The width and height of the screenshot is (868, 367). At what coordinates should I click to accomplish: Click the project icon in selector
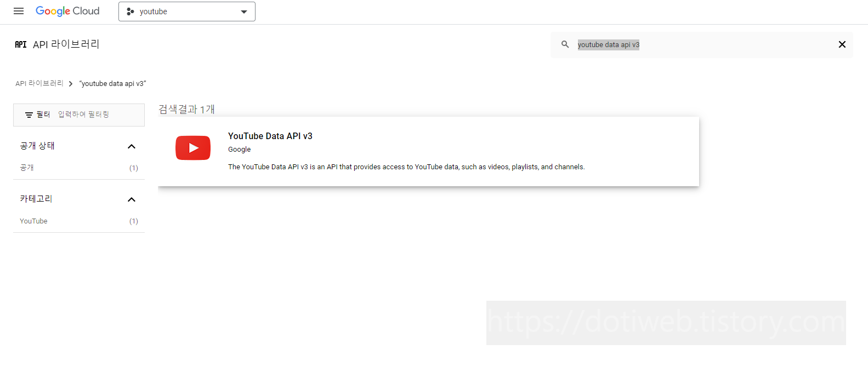pos(130,12)
